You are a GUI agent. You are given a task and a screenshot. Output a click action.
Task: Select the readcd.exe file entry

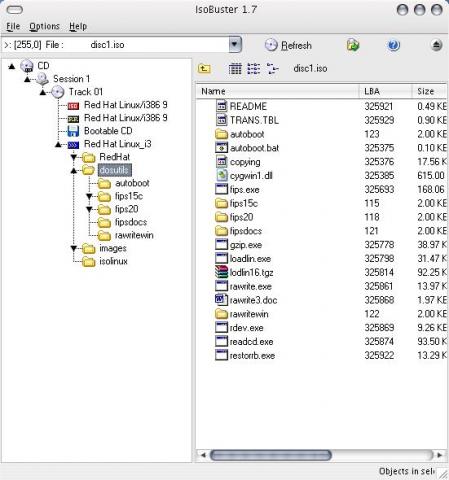(x=251, y=342)
